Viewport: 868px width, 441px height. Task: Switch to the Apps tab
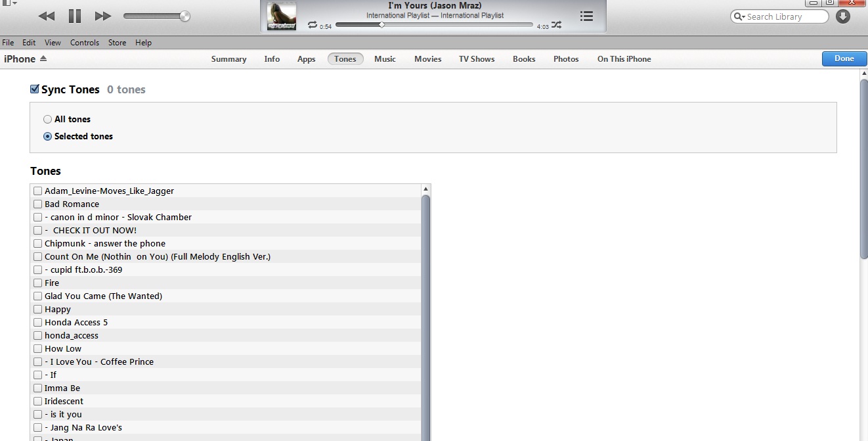307,59
